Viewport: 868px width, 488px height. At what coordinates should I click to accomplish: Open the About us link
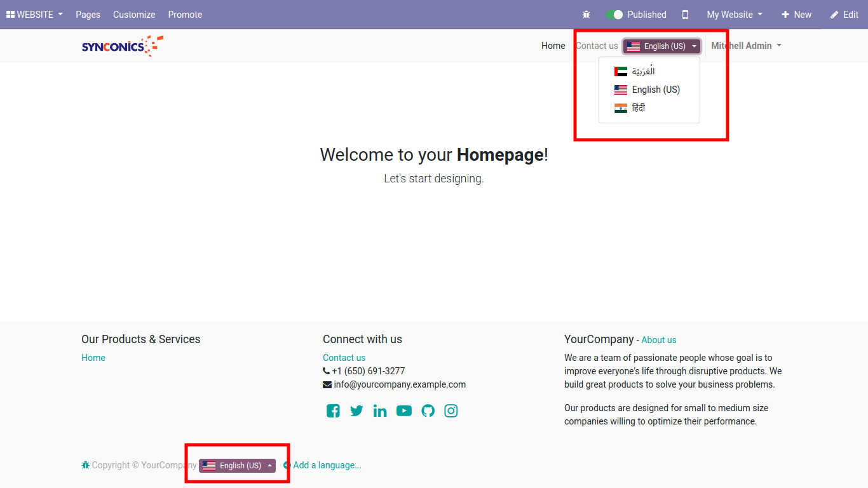pos(659,340)
